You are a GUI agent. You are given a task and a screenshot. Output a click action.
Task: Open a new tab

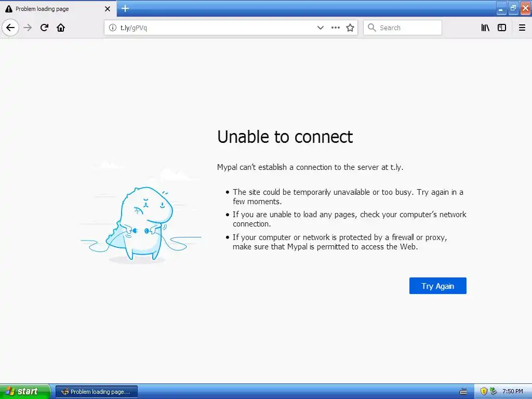[x=125, y=8]
